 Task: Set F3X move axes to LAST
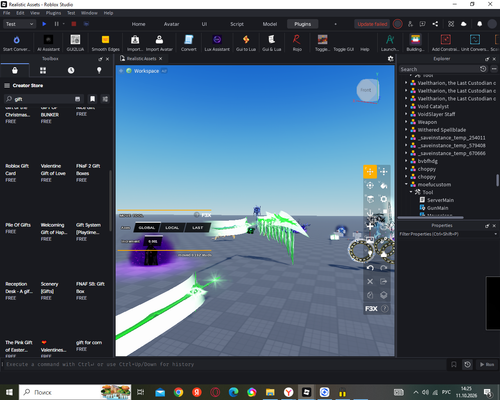(x=197, y=228)
